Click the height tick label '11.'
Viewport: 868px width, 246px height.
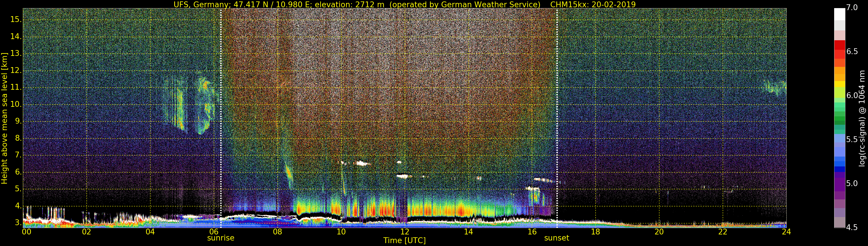pyautogui.click(x=16, y=88)
